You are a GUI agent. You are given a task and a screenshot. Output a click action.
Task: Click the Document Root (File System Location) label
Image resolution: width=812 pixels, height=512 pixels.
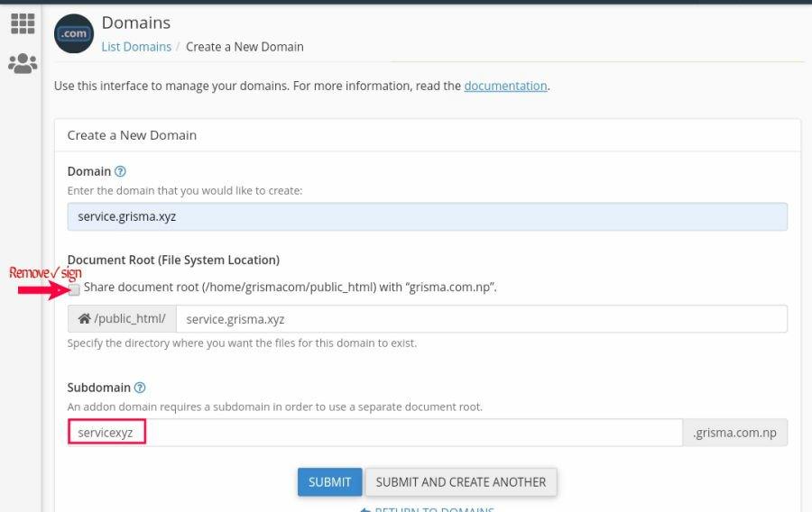(173, 260)
